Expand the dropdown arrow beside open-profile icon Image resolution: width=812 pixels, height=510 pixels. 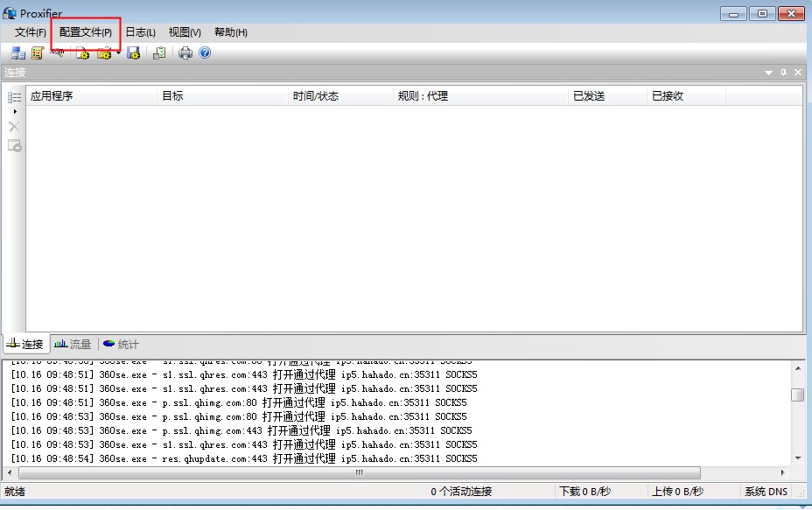119,52
